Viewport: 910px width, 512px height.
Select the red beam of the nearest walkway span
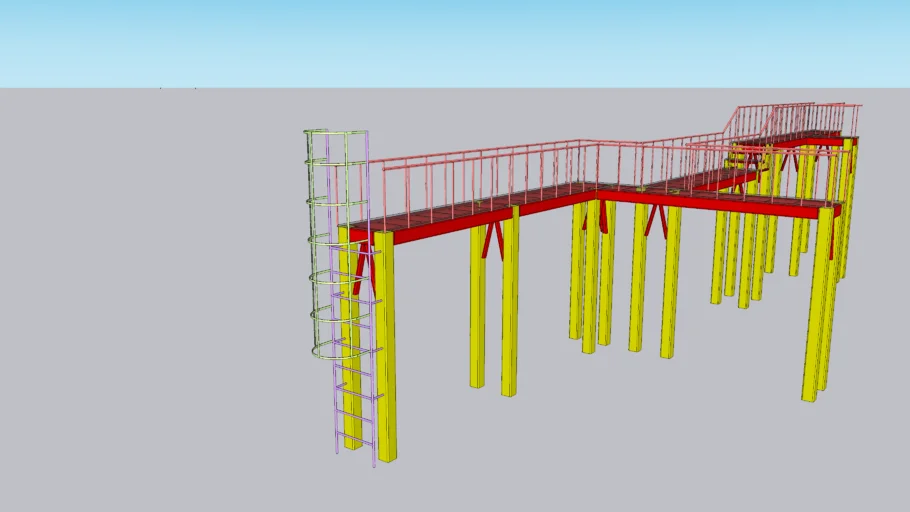450,223
